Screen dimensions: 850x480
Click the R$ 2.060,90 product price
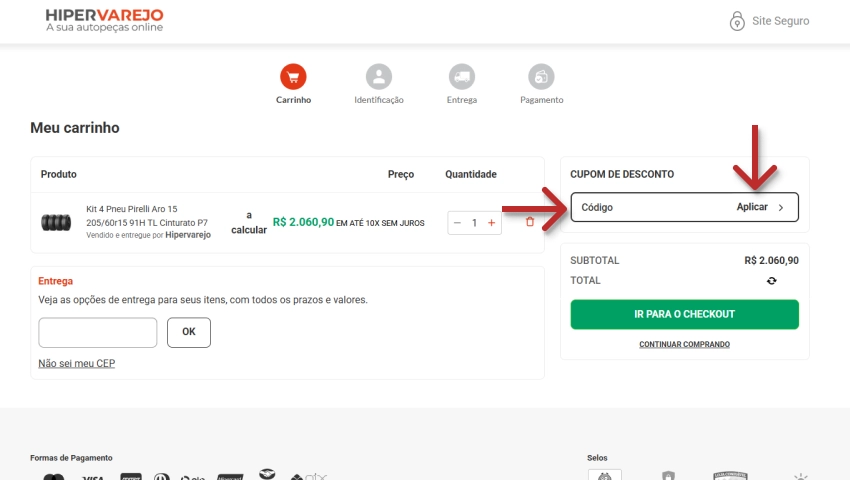[x=303, y=222]
